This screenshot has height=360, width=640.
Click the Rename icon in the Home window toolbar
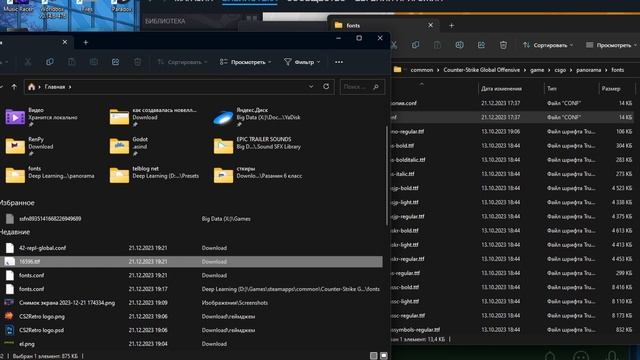[x=93, y=62]
